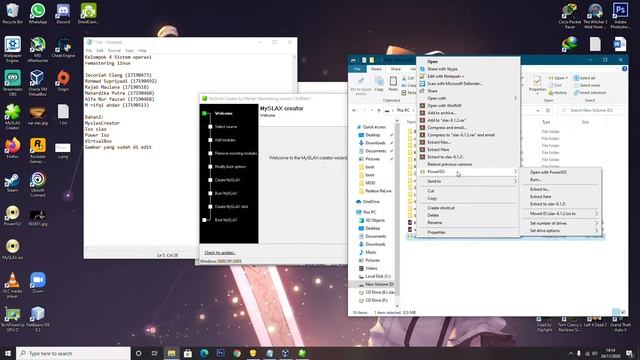The width and height of the screenshot is (640, 360).
Task: Select the Oracle VM VirtualBox desktop icon
Action: (38, 82)
